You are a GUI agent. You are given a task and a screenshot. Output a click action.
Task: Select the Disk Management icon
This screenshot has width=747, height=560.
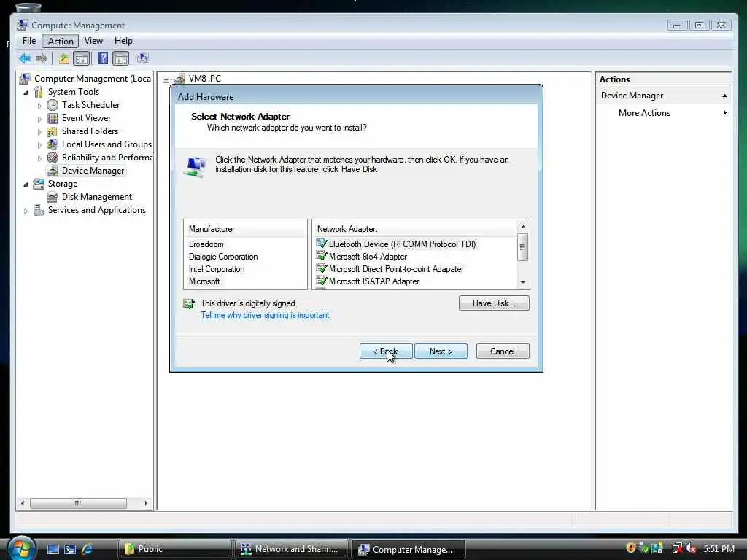point(53,197)
